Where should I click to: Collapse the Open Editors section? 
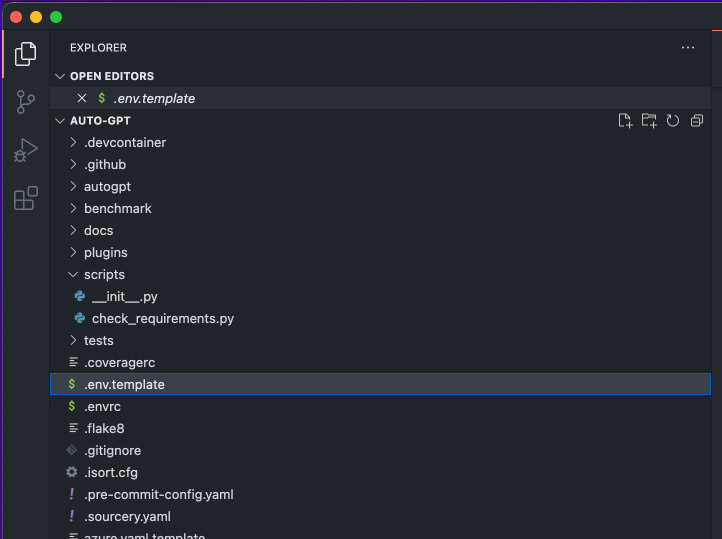(x=60, y=76)
